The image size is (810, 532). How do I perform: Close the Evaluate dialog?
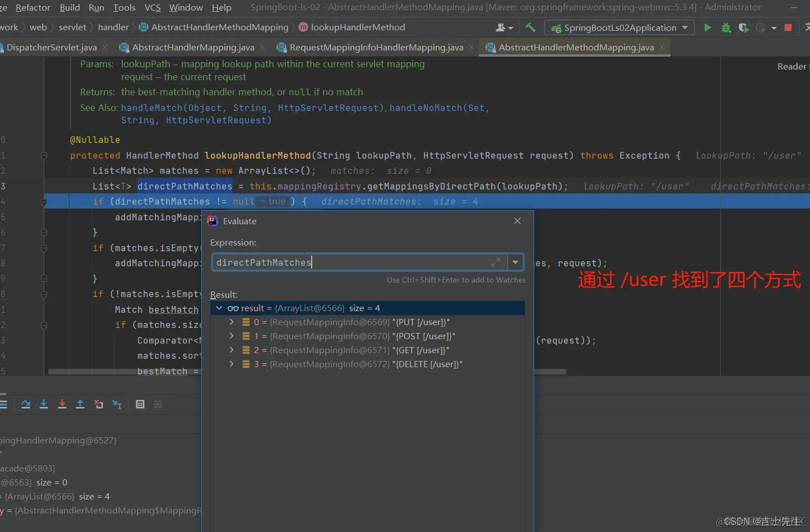point(517,221)
